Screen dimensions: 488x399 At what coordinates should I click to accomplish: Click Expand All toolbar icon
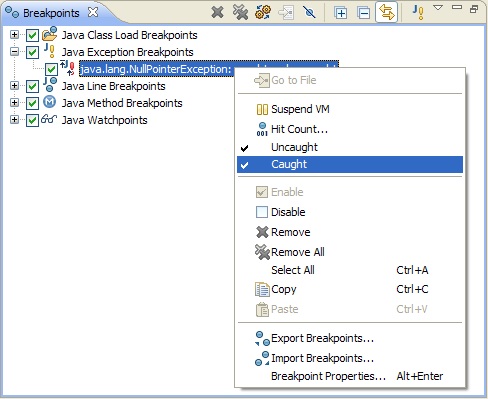340,13
